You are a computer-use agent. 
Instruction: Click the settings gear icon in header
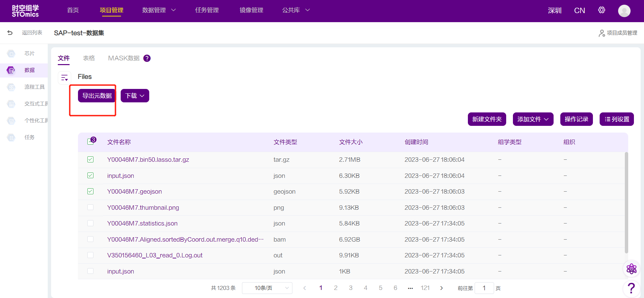pyautogui.click(x=601, y=10)
